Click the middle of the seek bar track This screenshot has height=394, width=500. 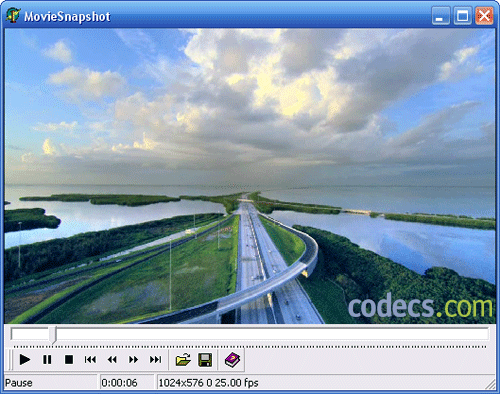pos(250,334)
